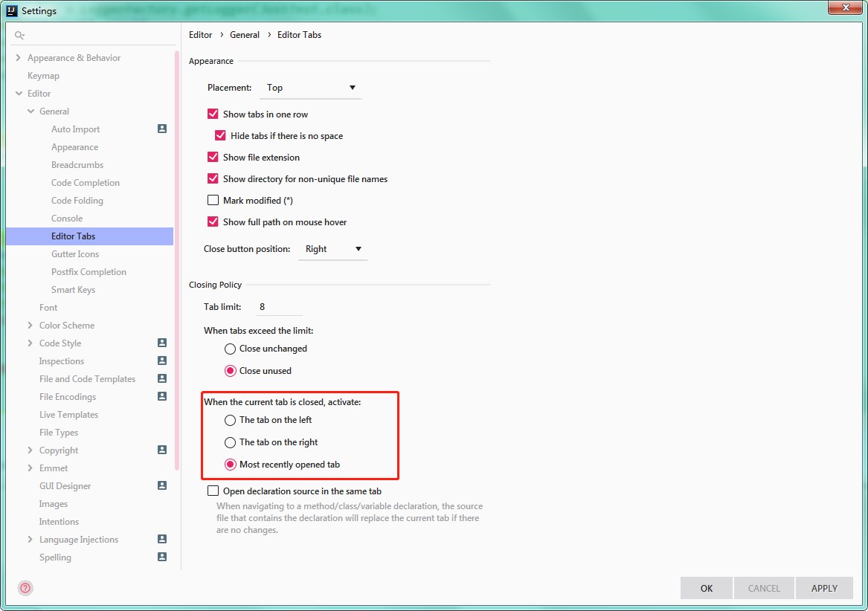868x611 pixels.
Task: Click the icon beside Language Injections
Action: tap(161, 539)
